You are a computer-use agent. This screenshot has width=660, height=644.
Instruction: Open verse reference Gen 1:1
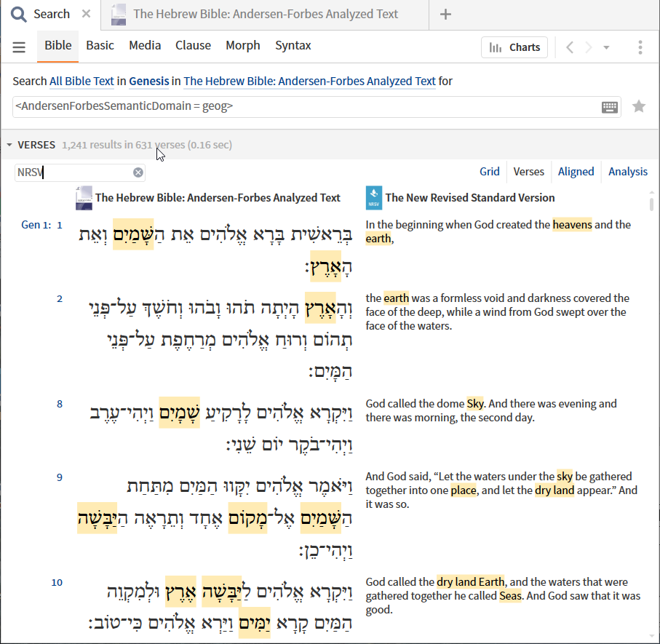point(41,225)
